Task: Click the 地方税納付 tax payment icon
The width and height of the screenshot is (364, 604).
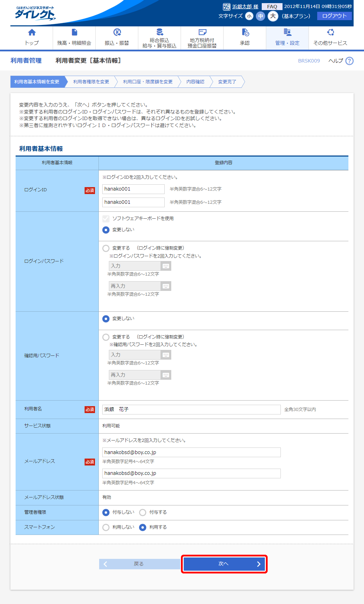Action: 202,32
